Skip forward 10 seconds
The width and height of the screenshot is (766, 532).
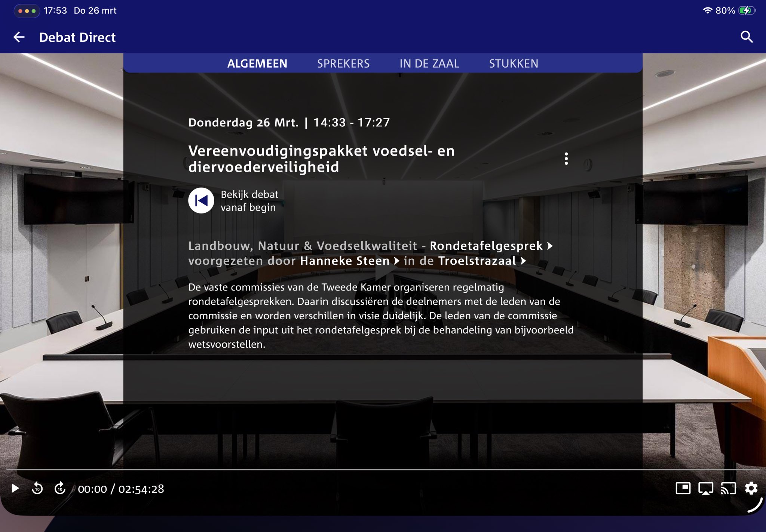pos(60,488)
